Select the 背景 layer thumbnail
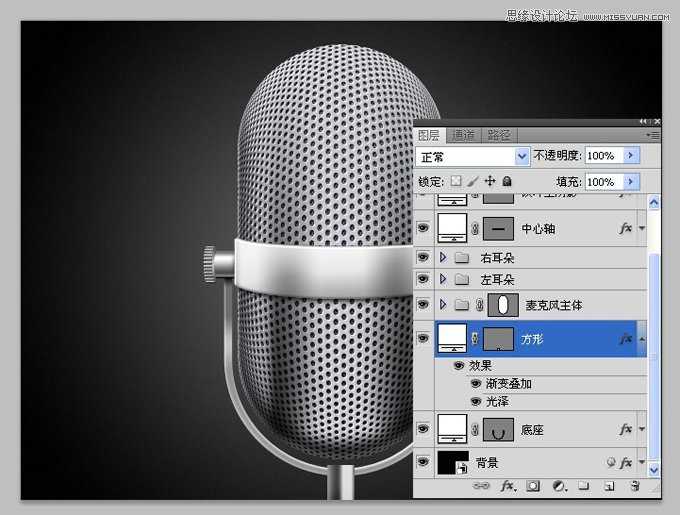680x515 pixels. point(453,463)
